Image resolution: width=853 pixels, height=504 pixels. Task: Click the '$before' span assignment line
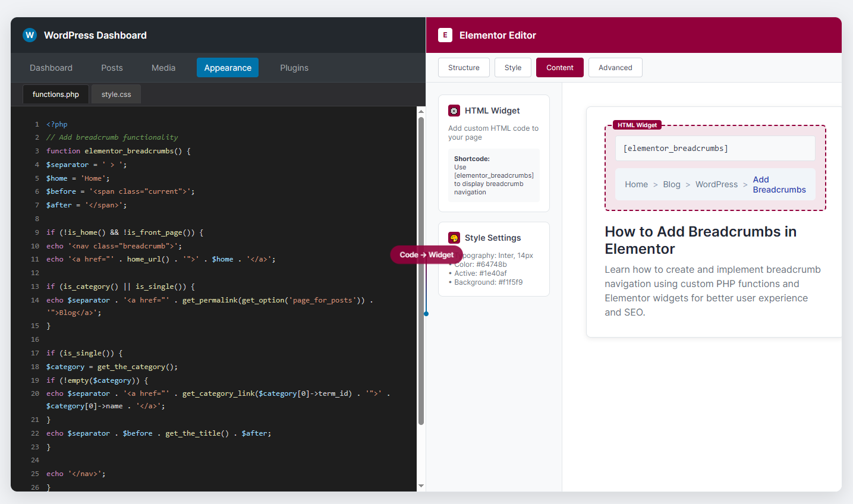pyautogui.click(x=121, y=191)
